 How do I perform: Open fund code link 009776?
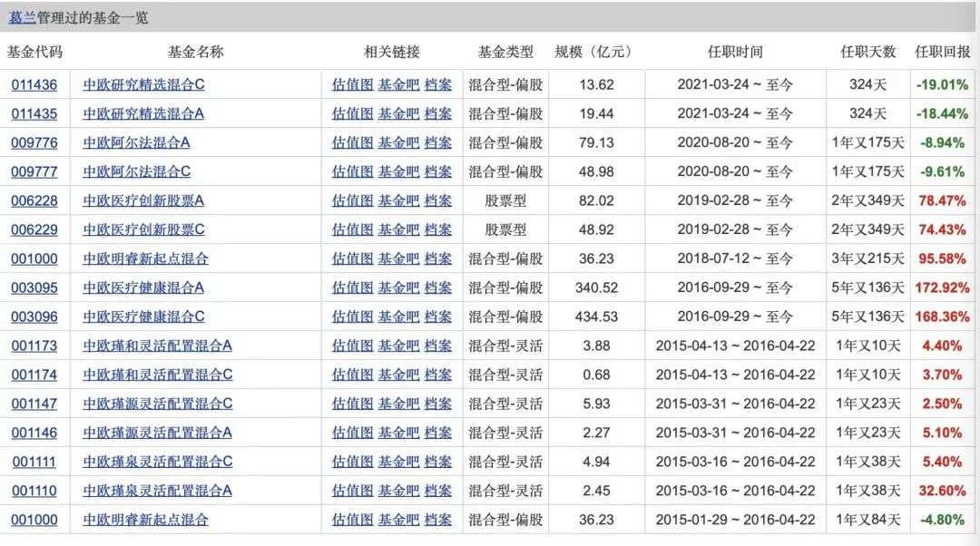point(34,143)
